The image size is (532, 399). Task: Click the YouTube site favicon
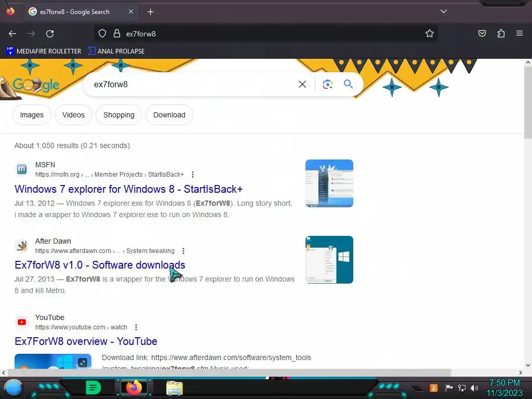click(x=22, y=322)
